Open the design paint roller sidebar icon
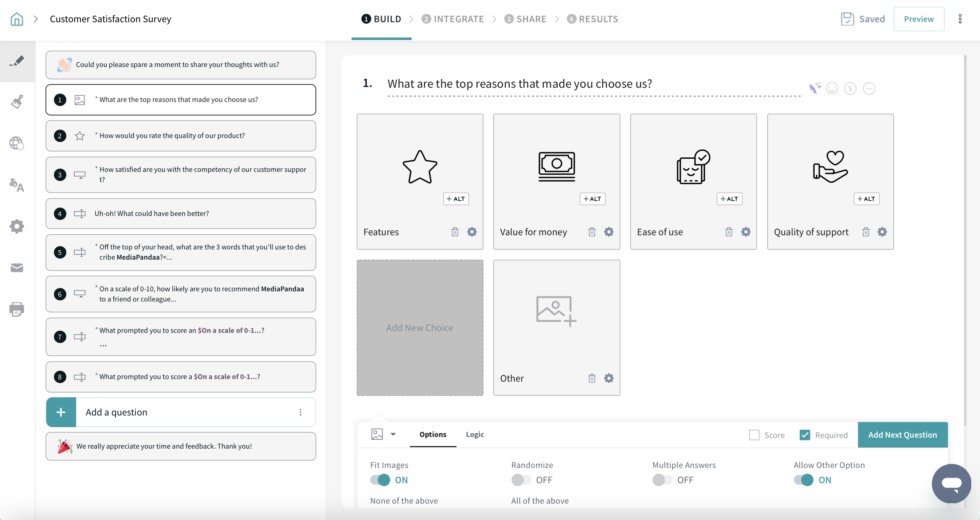The width and height of the screenshot is (980, 520). pyautogui.click(x=17, y=102)
